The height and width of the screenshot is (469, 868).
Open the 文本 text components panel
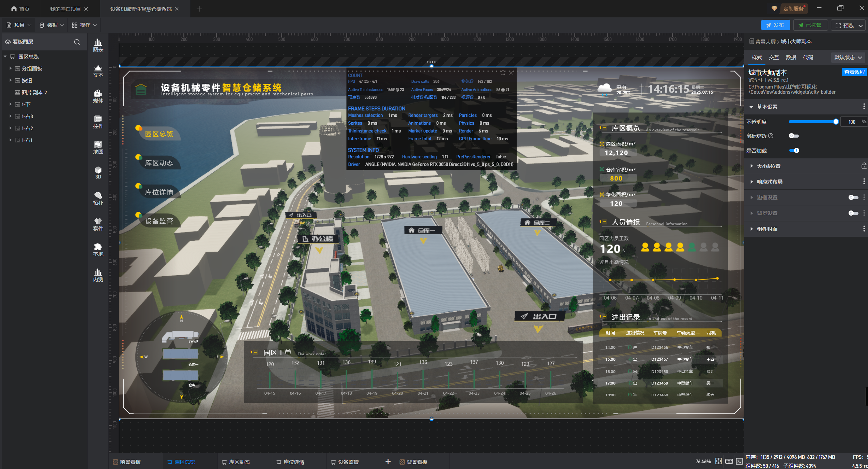[x=98, y=71]
